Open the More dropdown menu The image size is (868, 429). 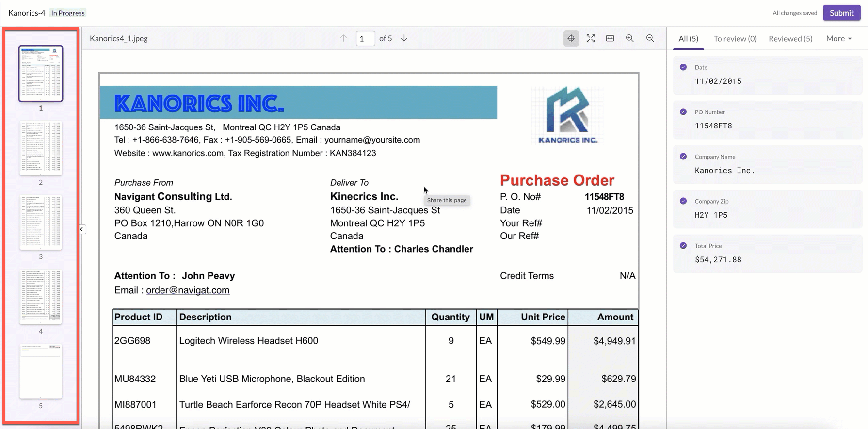[839, 39]
